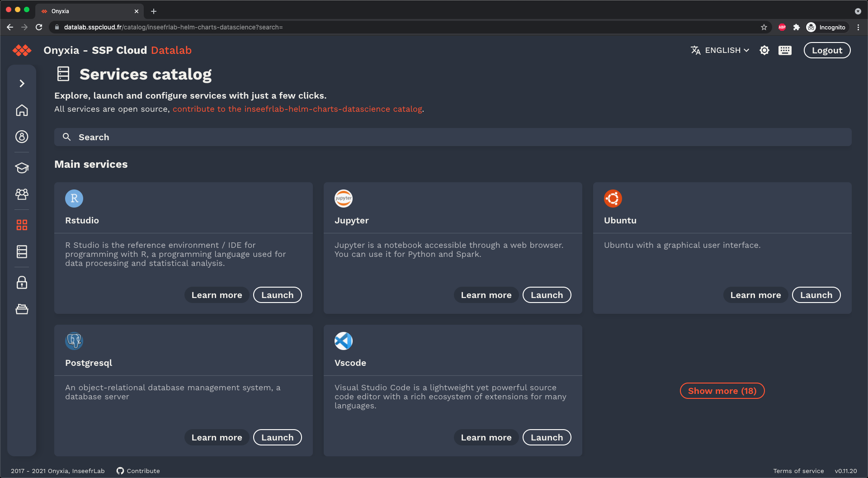868x478 pixels.
Task: Click the Main services heading
Action: point(91,164)
